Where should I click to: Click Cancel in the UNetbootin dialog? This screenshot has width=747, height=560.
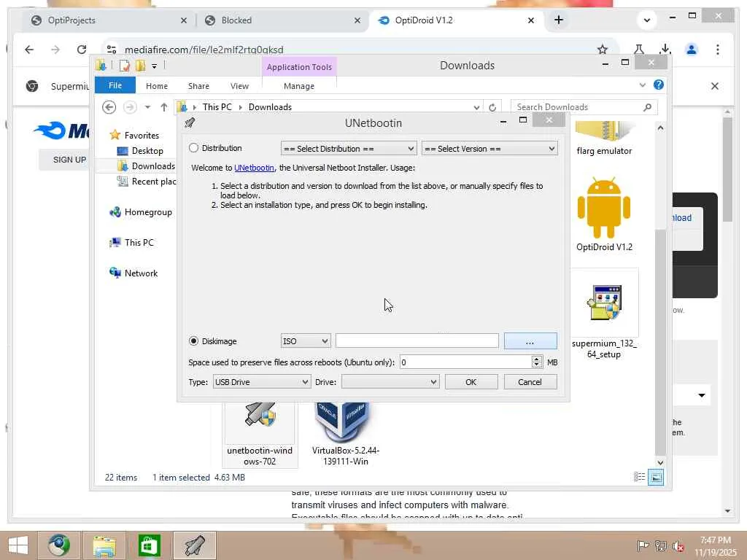[530, 382]
